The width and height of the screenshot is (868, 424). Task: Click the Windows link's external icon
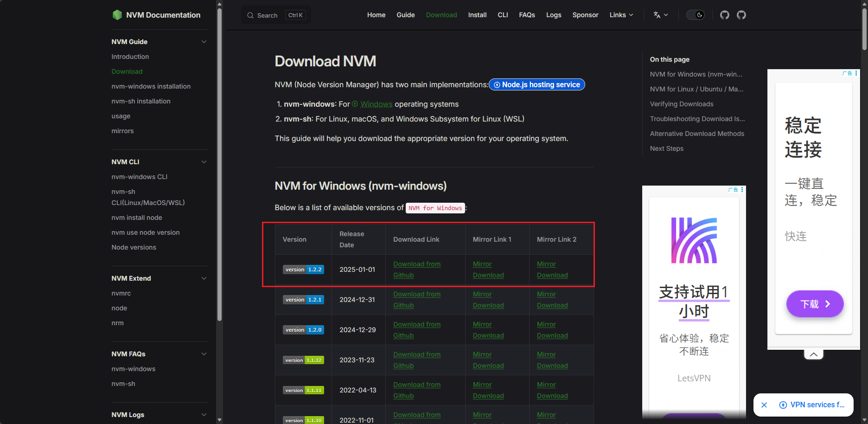pyautogui.click(x=355, y=104)
